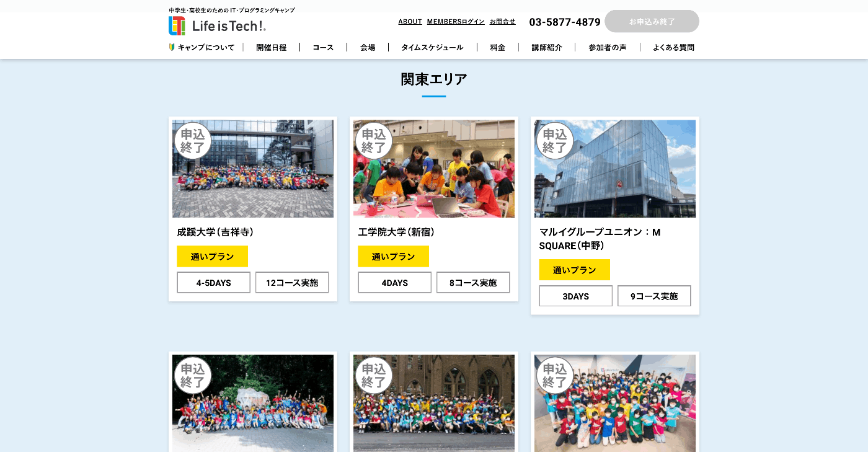Screen dimensions: 868x452
Task: Open the 工学院大学 classroom photo thumbnail
Action: click(434, 169)
